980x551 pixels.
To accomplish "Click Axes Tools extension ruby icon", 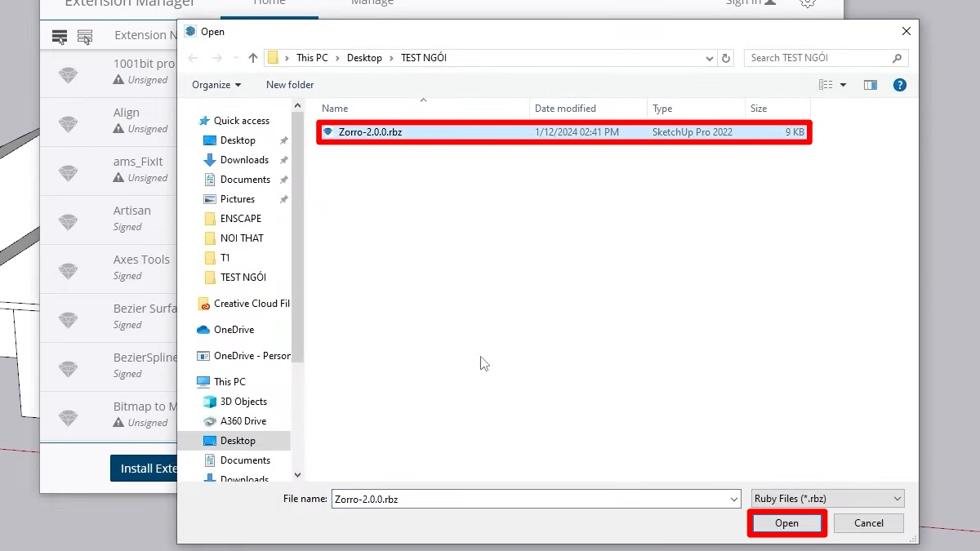I will (69, 271).
